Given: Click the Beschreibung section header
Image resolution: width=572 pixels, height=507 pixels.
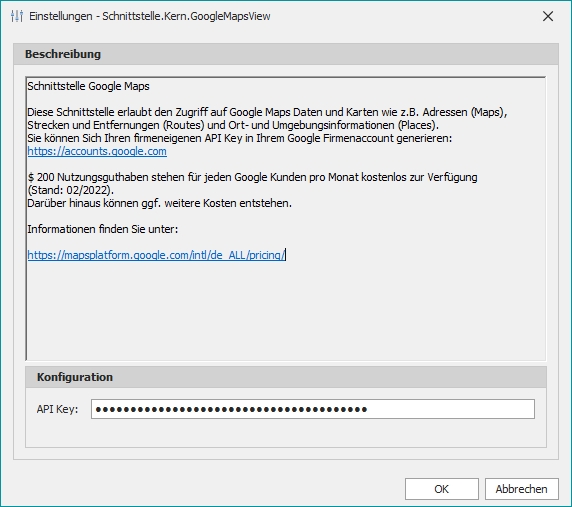Looking at the screenshot, I should pos(286,54).
